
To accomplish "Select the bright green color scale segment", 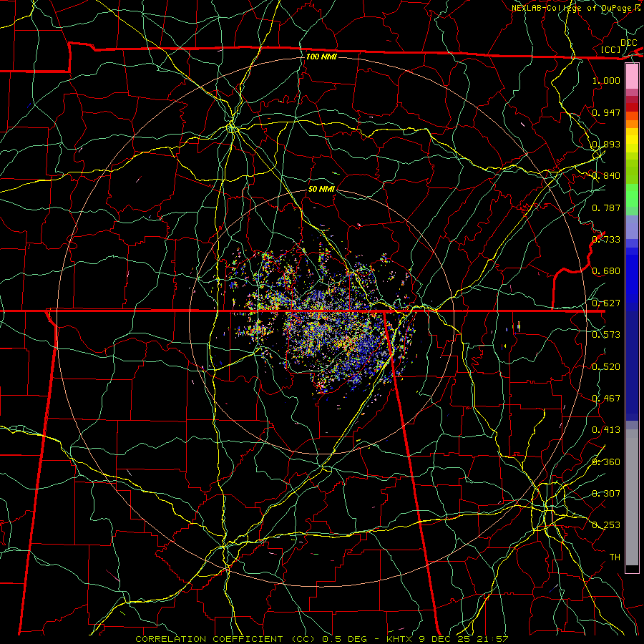I will coord(632,195).
